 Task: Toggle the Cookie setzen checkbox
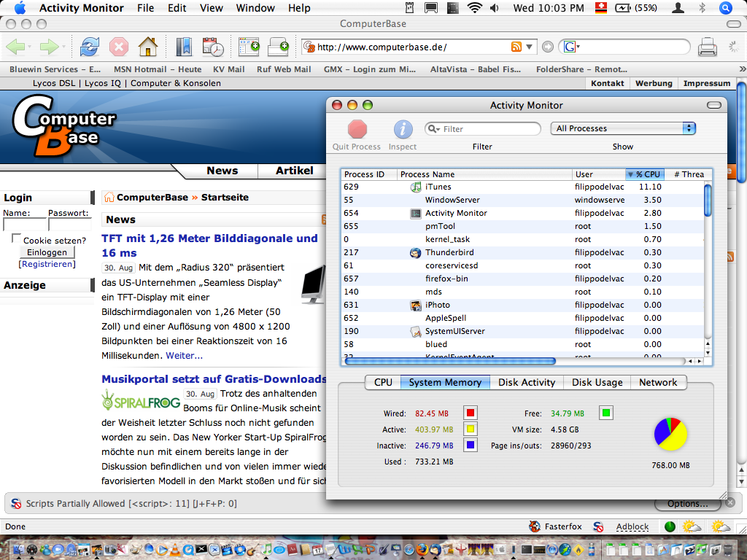pos(16,238)
